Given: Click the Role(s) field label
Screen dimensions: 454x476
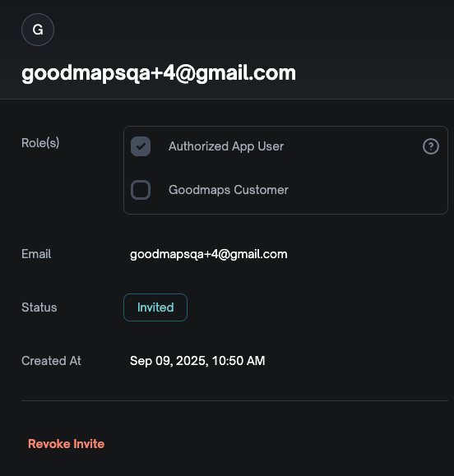Looking at the screenshot, I should (x=40, y=143).
